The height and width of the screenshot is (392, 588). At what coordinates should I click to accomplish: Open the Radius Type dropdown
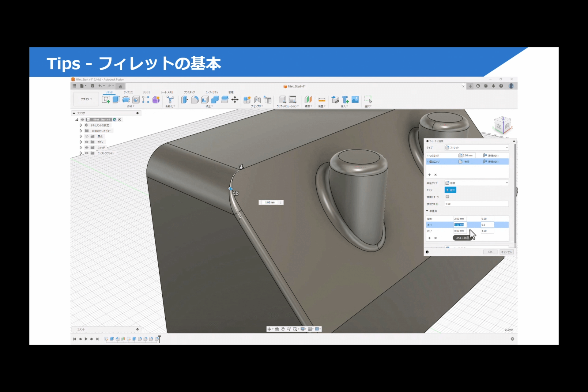click(477, 183)
